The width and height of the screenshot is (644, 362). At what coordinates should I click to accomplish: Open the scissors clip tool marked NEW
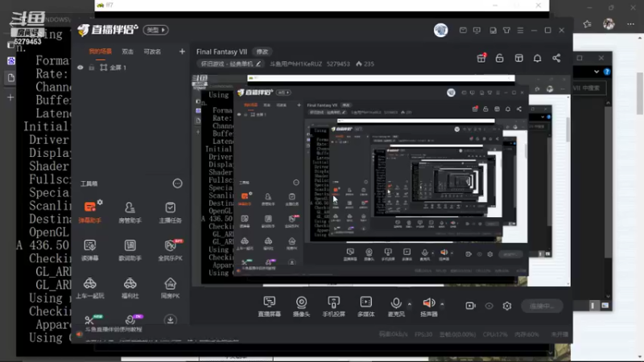(x=90, y=319)
